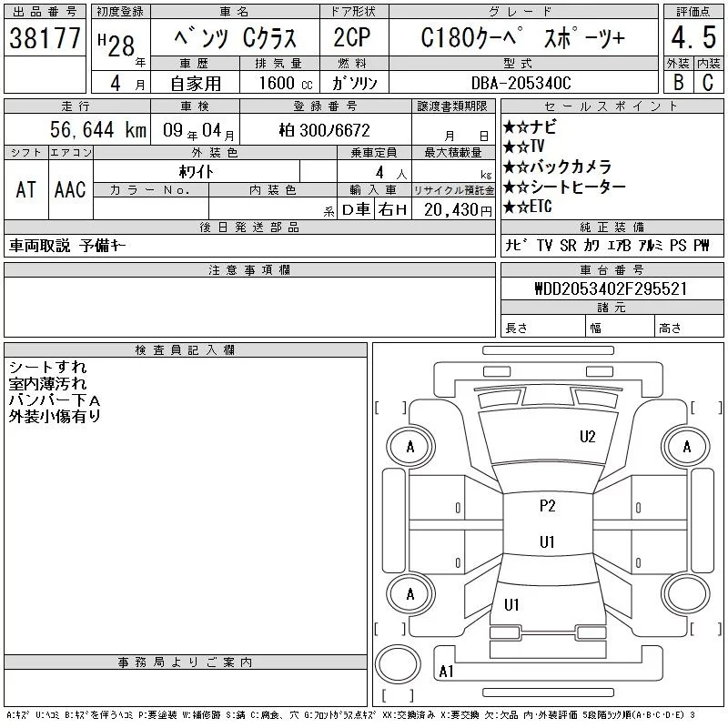Click the P2 mark on the car diagram

coord(547,507)
